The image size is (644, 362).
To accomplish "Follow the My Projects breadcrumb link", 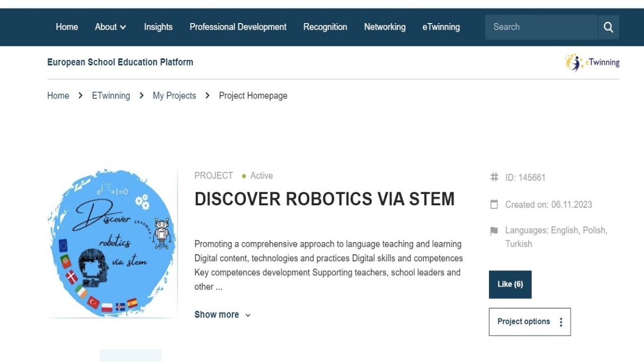I will click(x=174, y=96).
